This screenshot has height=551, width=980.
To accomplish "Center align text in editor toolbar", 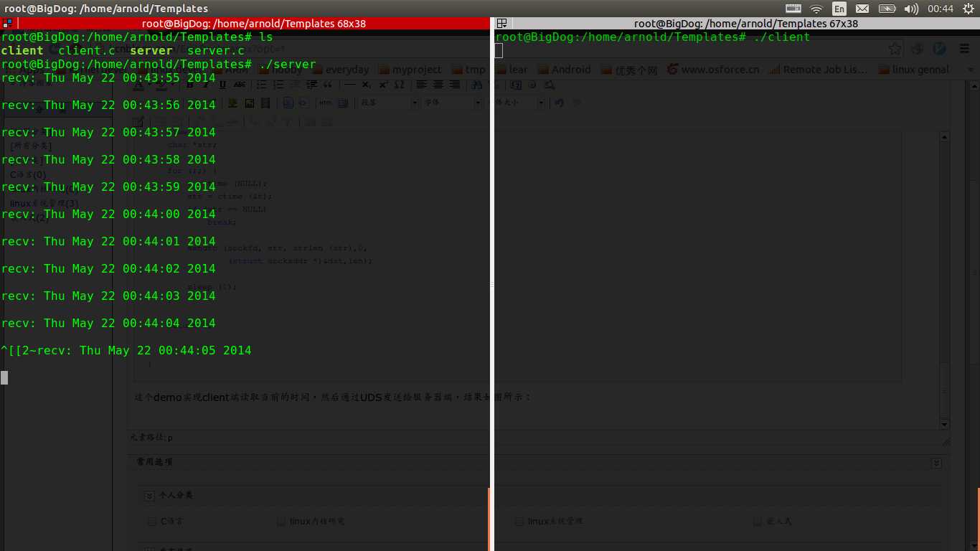I will pos(438,85).
